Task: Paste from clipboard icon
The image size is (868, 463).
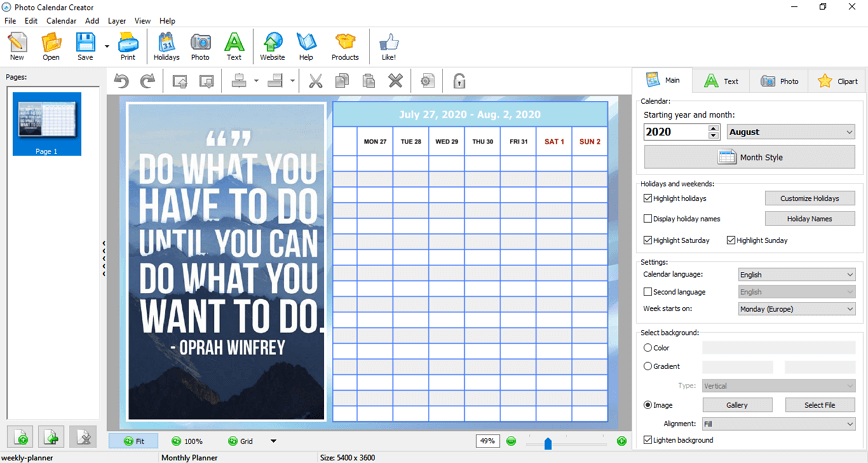Action: click(369, 81)
